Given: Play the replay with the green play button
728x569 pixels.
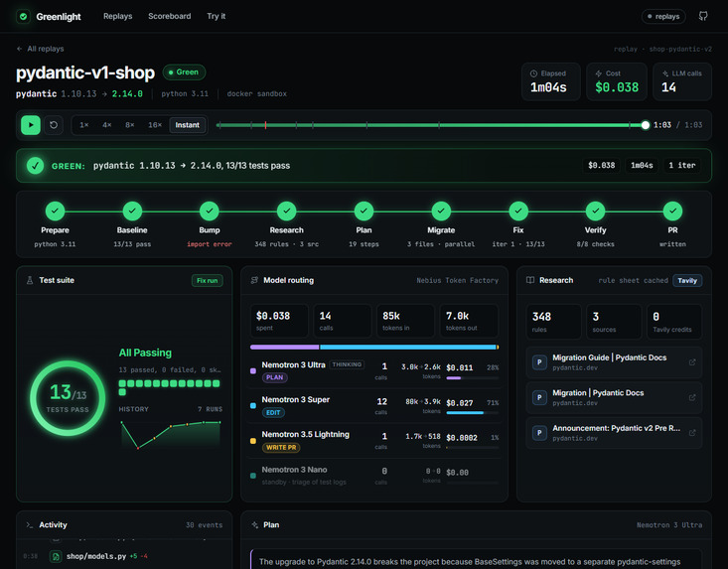Looking at the screenshot, I should click(31, 125).
